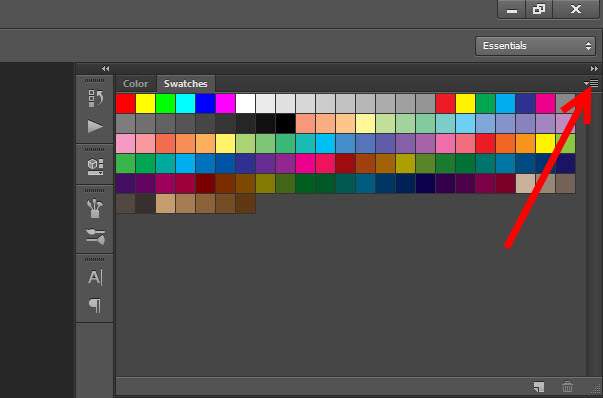
Task: Pick the first gray swatch starting second row
Action: (x=125, y=123)
